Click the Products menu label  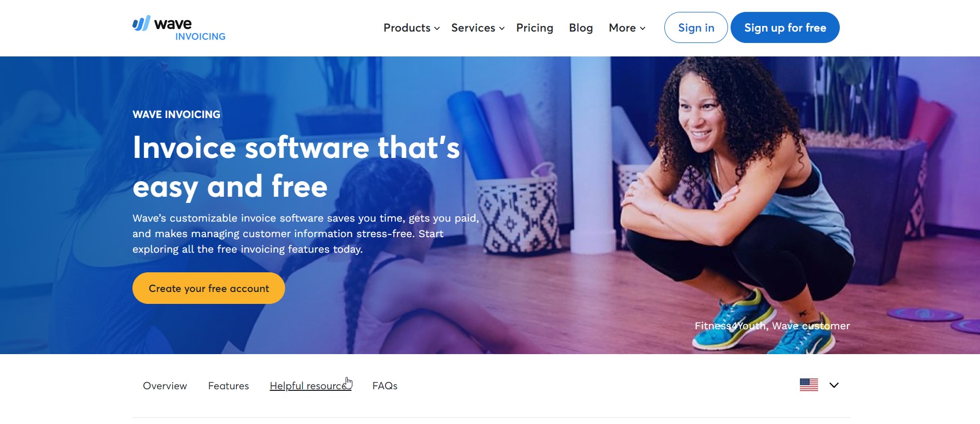coord(407,28)
